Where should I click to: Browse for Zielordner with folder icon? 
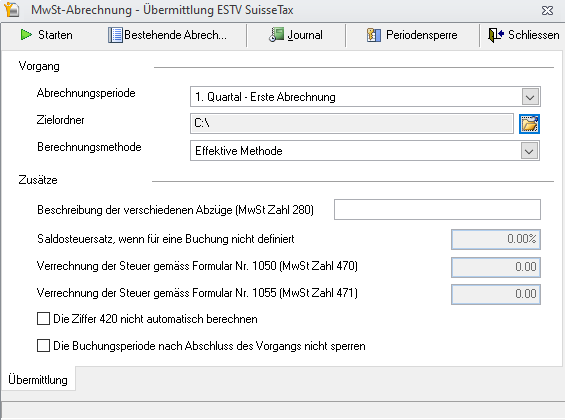(529, 124)
